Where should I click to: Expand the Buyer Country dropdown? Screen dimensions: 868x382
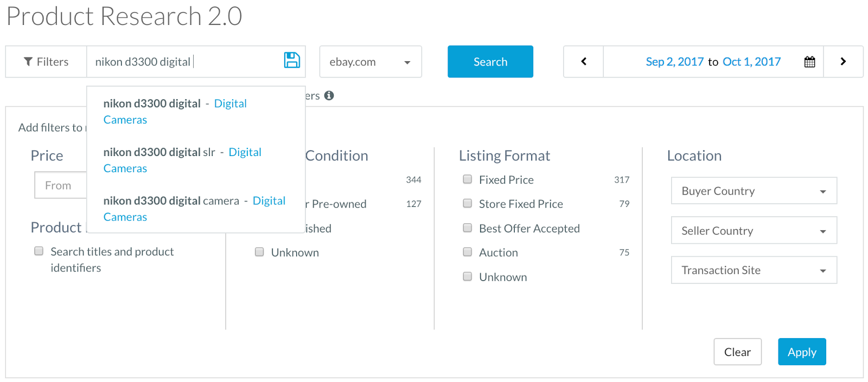pos(754,191)
